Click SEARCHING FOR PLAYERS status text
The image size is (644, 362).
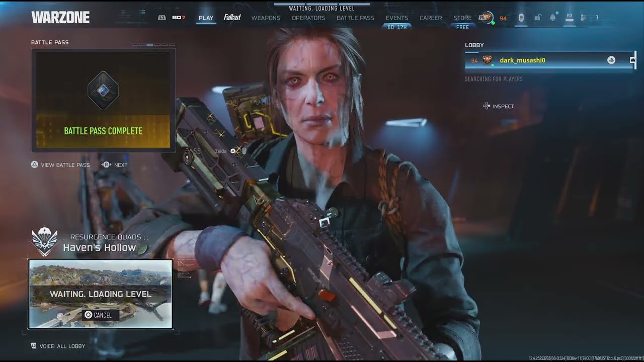click(494, 79)
